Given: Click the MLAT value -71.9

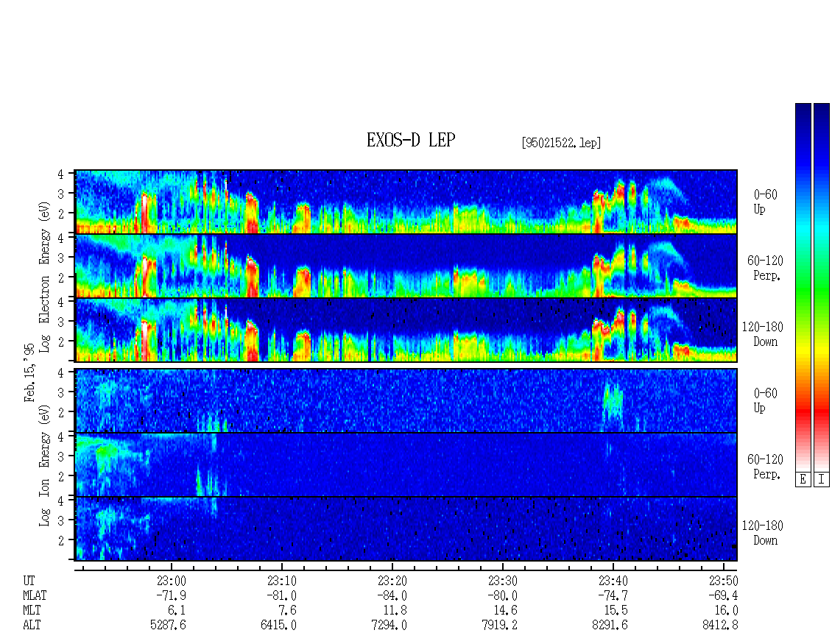Looking at the screenshot, I should [171, 595].
